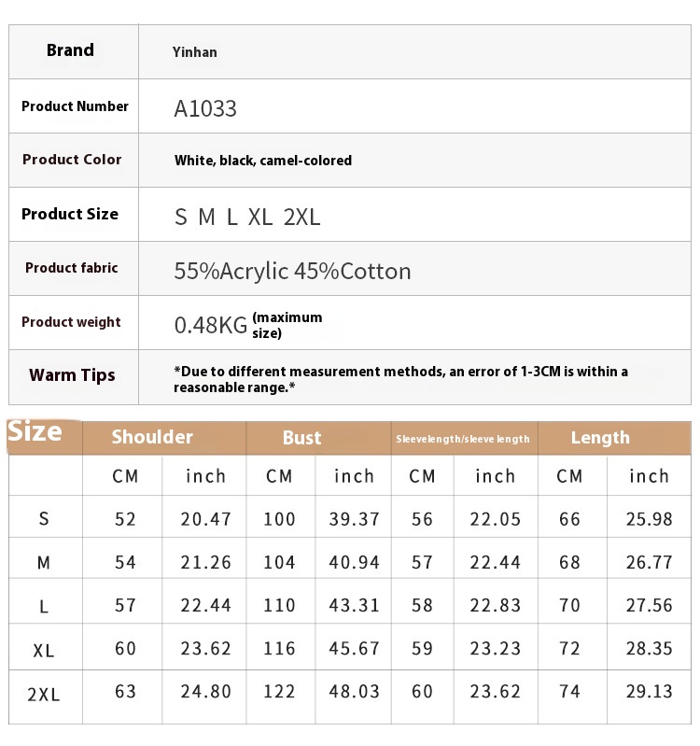Click bust value 110 in L row
The width and height of the screenshot is (700, 746).
(x=279, y=606)
